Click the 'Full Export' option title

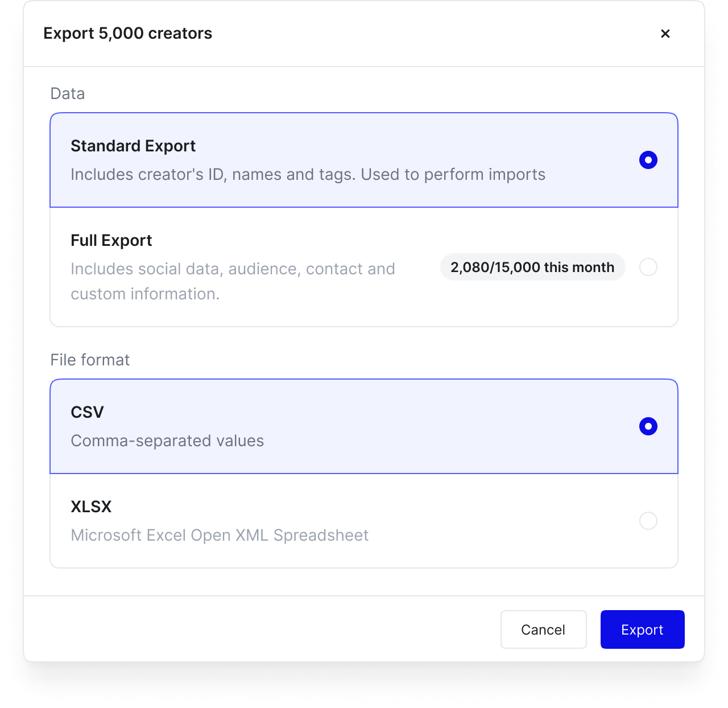[x=111, y=241]
